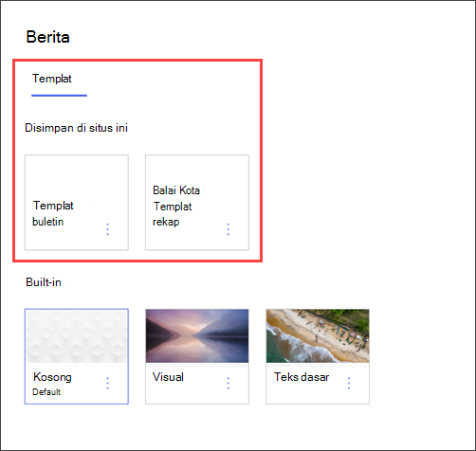Click the Built-in section heading
Screen dimensions: 476x451
[44, 282]
